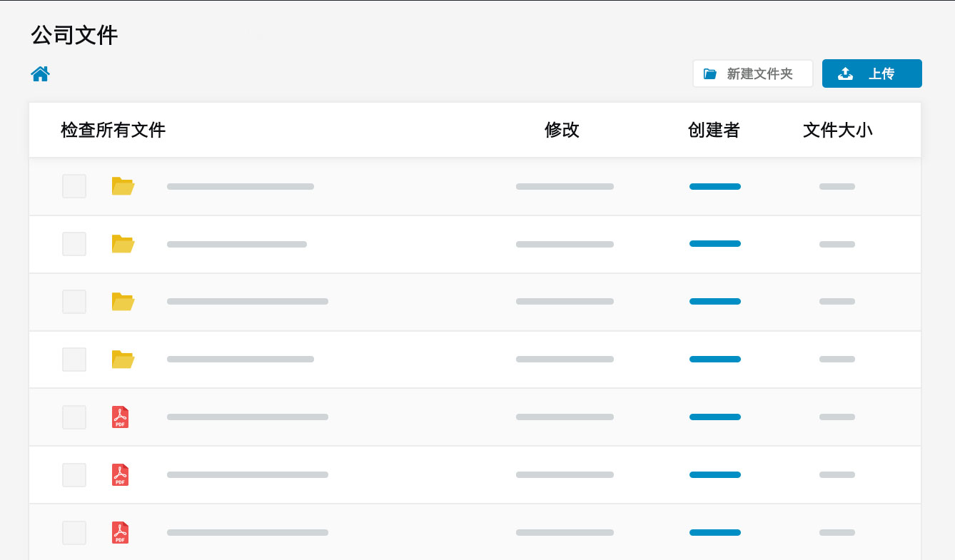Viewport: 955px width, 560px height.
Task: Open the third yellow folder icon
Action: pyautogui.click(x=123, y=302)
